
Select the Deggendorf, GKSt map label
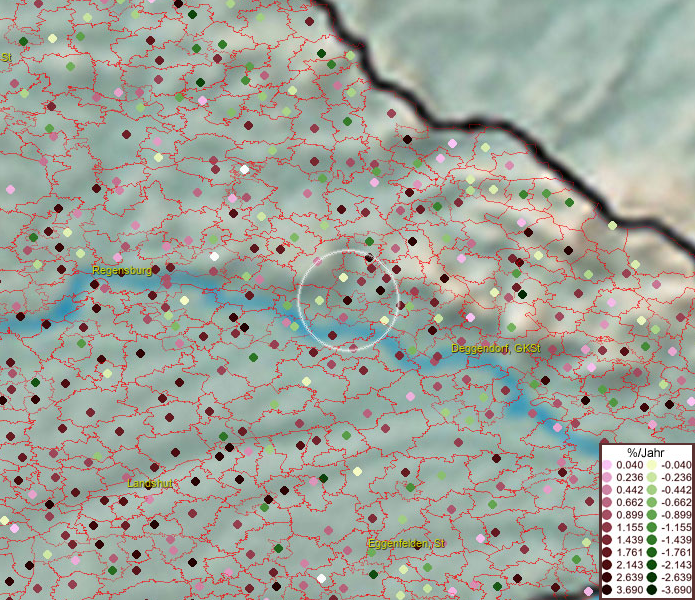pos(496,348)
